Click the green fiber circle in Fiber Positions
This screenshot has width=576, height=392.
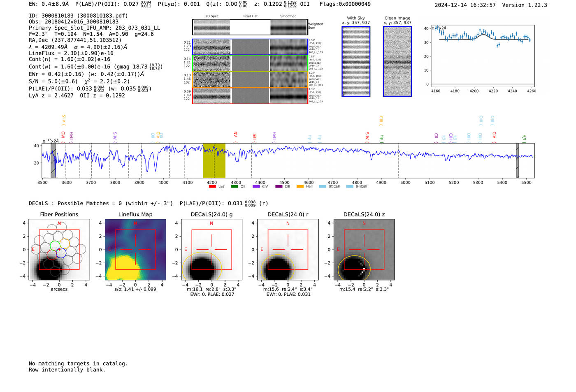pos(55,246)
